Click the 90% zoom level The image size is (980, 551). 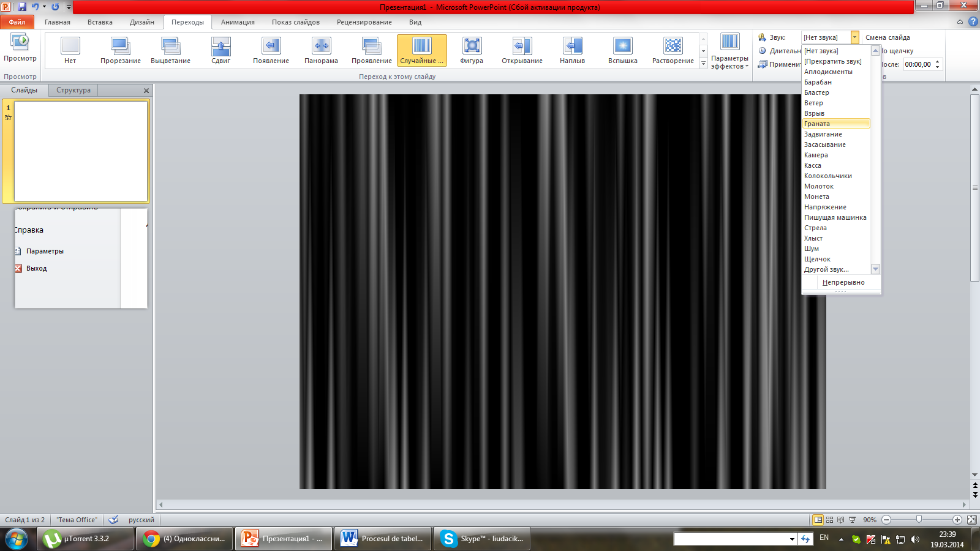pos(870,520)
